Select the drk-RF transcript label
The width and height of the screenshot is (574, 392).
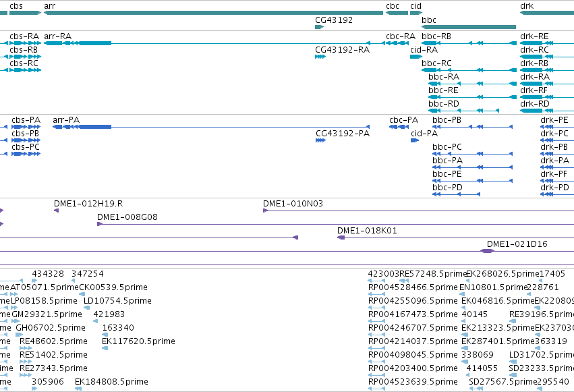click(534, 90)
